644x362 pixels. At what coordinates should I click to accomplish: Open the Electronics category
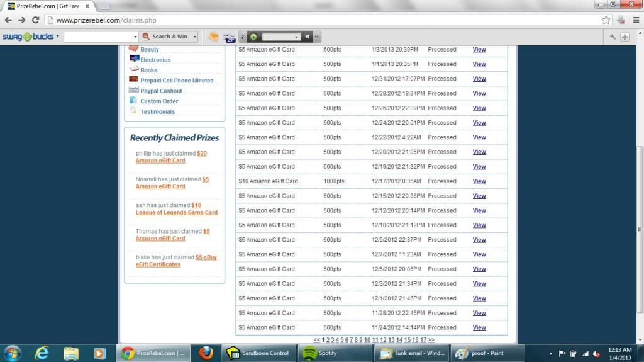[x=155, y=60]
